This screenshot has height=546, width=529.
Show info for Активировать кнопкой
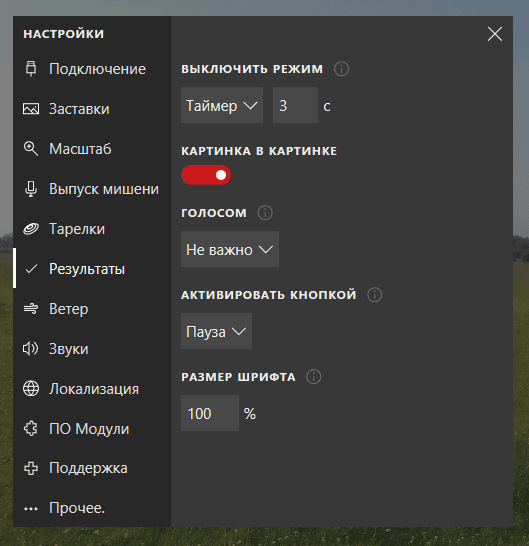375,295
